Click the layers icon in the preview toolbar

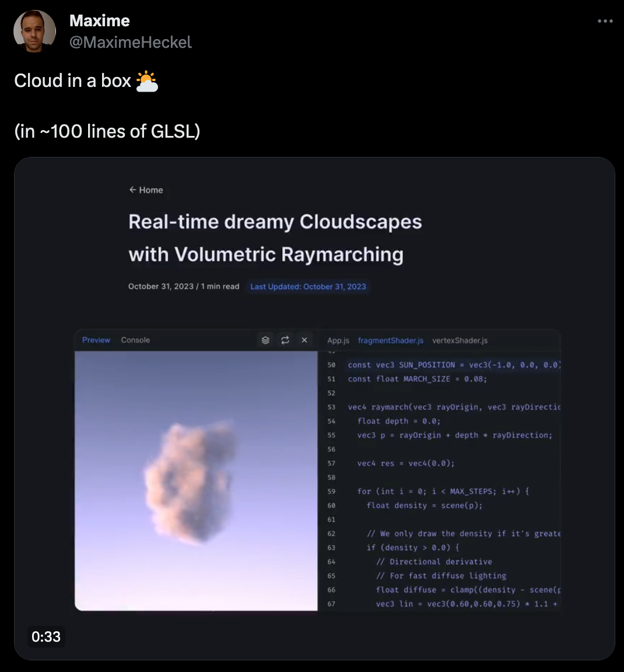(265, 340)
